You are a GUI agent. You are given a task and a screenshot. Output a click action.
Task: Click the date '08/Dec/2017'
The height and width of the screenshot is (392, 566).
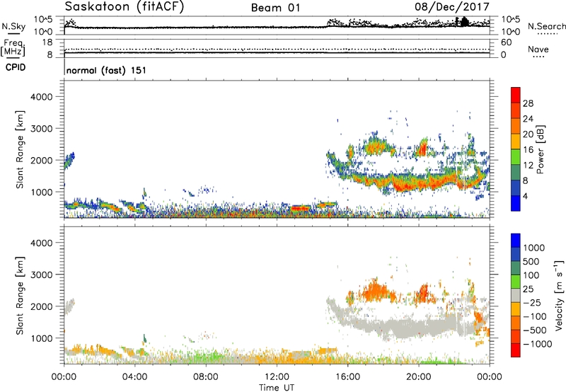point(452,7)
